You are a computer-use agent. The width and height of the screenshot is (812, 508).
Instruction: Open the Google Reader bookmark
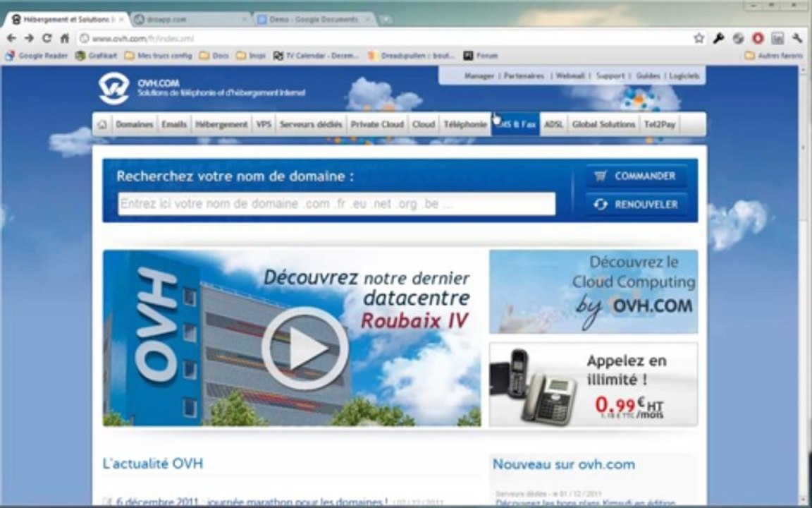pyautogui.click(x=36, y=56)
